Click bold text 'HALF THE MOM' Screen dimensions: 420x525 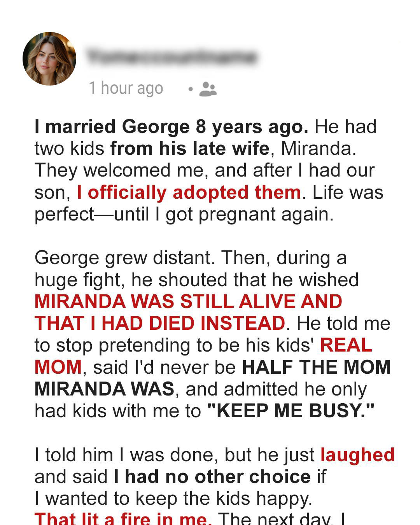click(x=316, y=367)
